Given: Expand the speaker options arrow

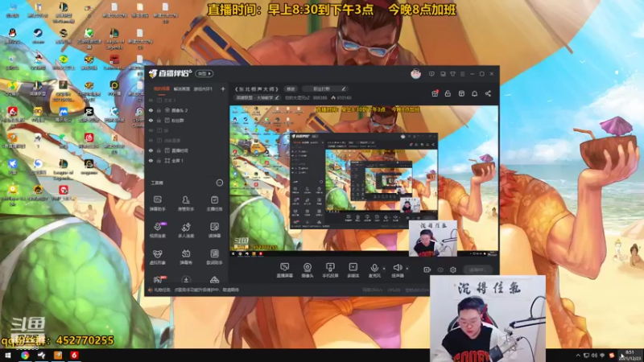Looking at the screenshot, I should pos(407,269).
